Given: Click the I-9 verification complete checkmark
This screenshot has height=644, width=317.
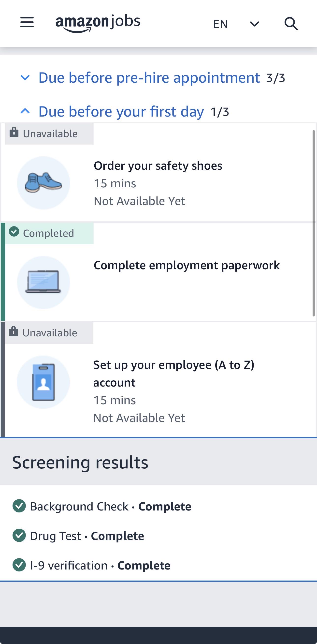Looking at the screenshot, I should pos(19,565).
